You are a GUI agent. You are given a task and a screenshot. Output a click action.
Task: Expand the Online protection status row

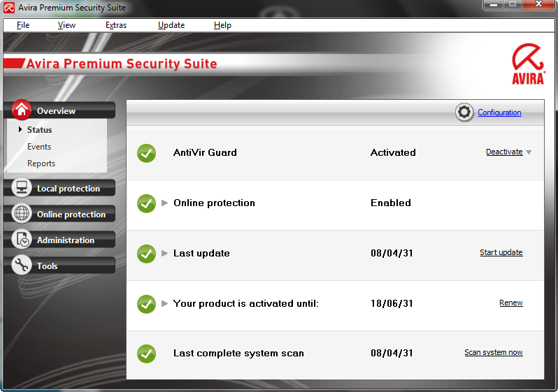[164, 203]
